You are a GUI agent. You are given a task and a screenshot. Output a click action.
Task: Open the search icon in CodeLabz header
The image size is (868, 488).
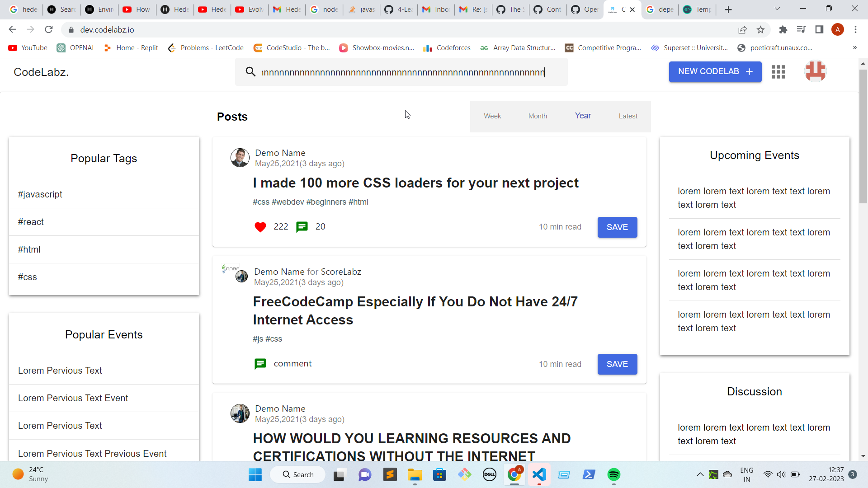(251, 72)
